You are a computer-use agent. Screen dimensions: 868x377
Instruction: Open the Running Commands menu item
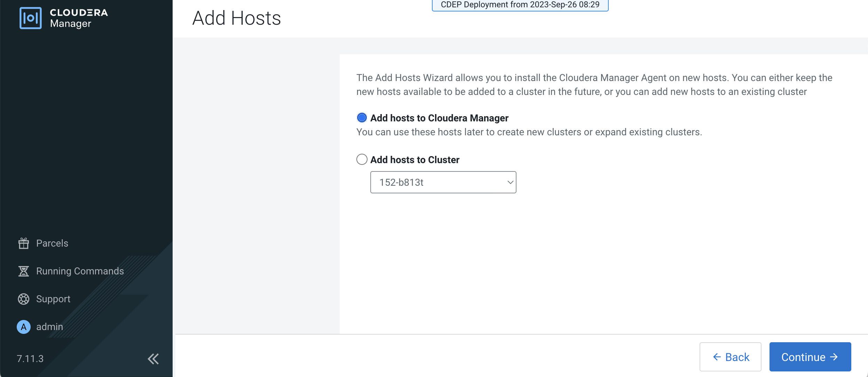(x=80, y=271)
